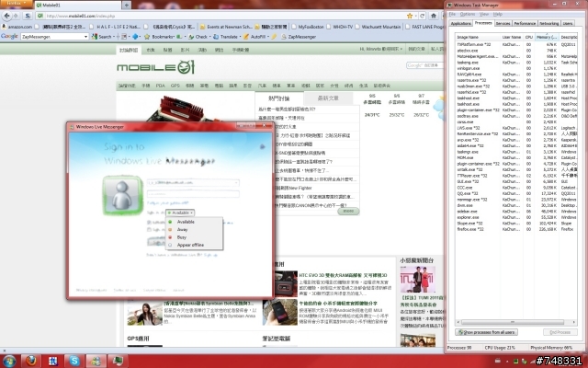Open Task Manager Options menu

pos(468,14)
